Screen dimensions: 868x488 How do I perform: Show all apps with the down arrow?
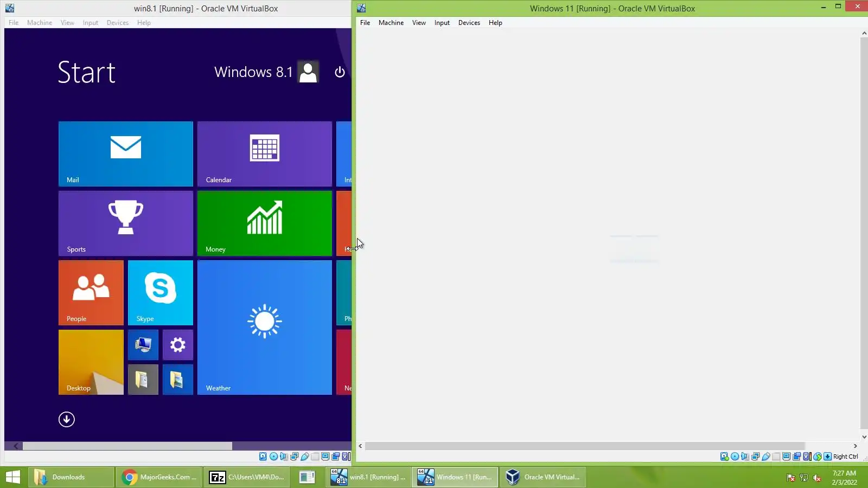(67, 419)
